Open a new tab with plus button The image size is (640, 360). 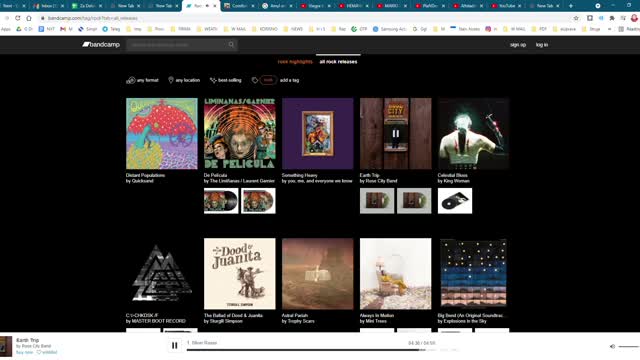pos(571,6)
